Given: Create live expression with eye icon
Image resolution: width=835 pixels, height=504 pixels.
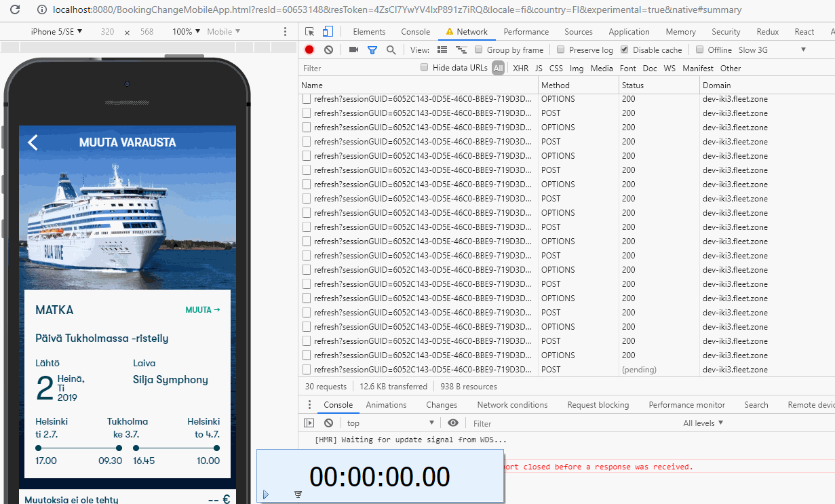Looking at the screenshot, I should pos(453,423).
